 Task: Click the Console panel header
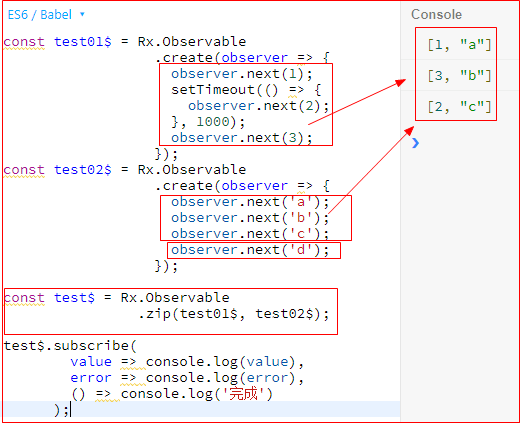point(436,14)
